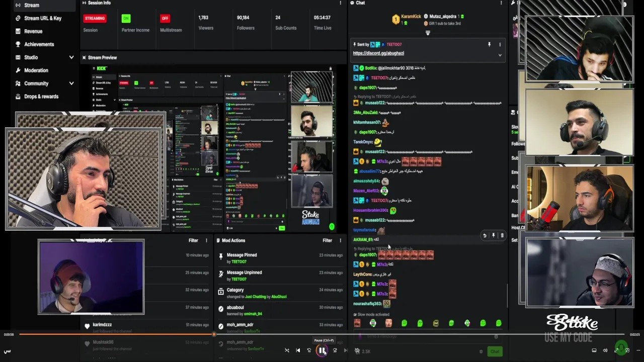644x362 pixels.
Task: Click the orange playback progress bar
Action: pyautogui.click(x=117, y=334)
